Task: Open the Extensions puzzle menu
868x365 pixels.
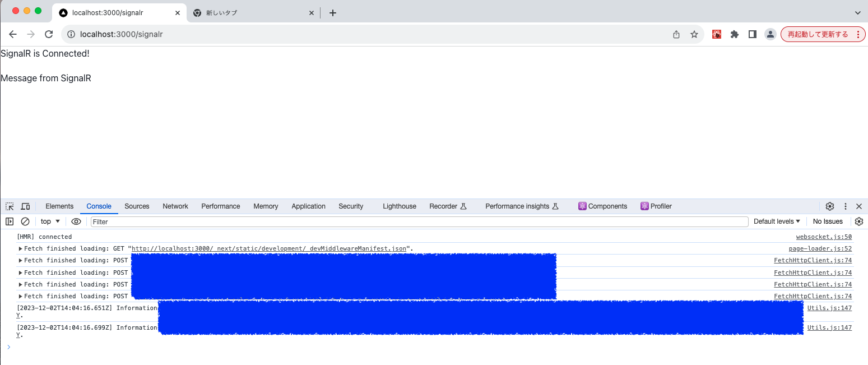Action: [735, 34]
